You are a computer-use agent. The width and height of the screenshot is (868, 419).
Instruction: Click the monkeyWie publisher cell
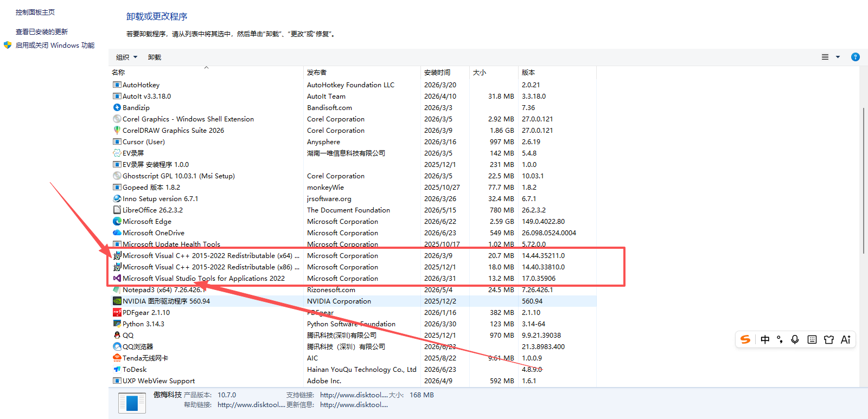325,187
